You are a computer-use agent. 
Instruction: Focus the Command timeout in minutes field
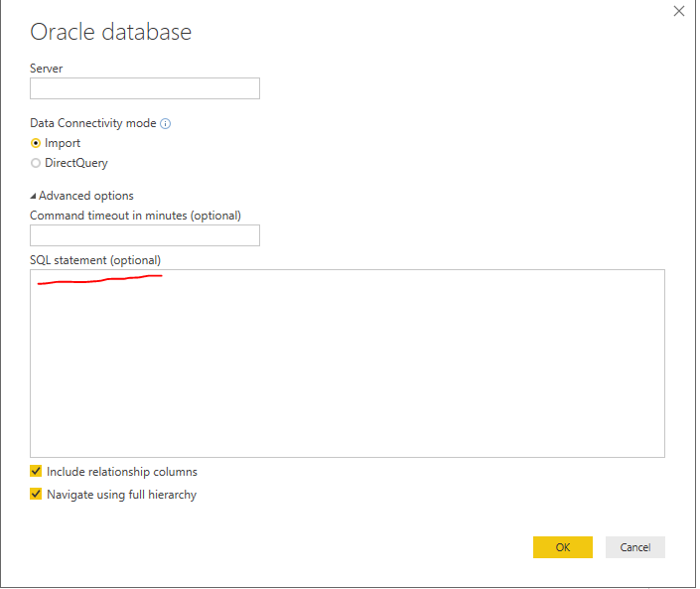(x=145, y=235)
